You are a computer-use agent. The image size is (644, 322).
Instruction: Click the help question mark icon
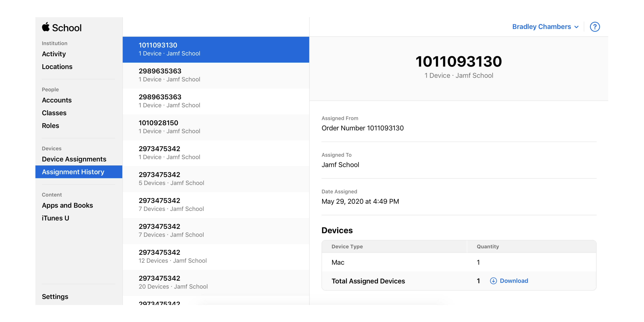[x=595, y=27]
